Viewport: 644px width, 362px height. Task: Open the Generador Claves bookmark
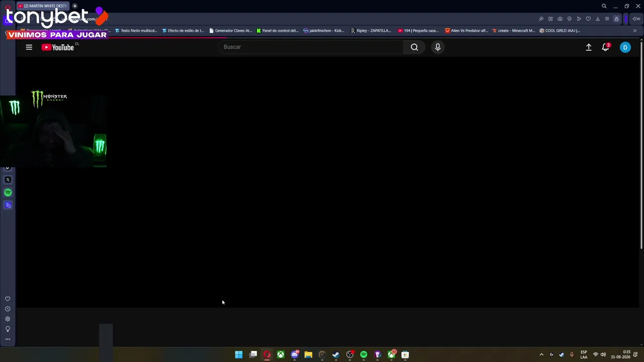pyautogui.click(x=230, y=31)
